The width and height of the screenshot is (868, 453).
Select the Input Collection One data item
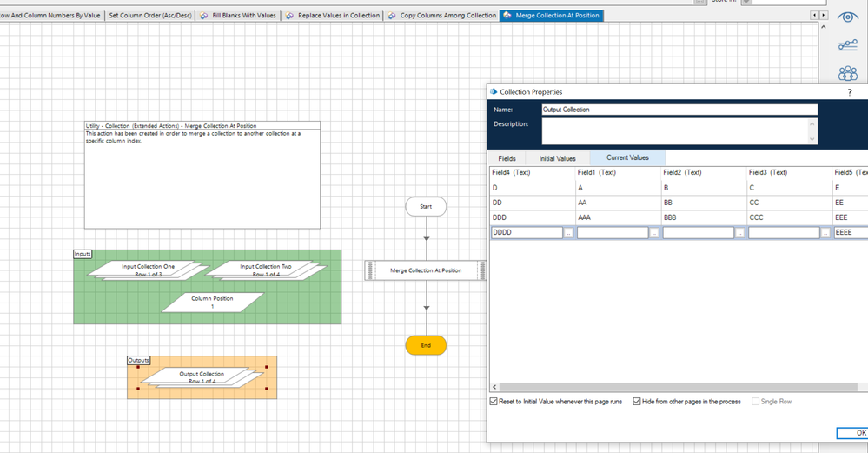click(149, 270)
